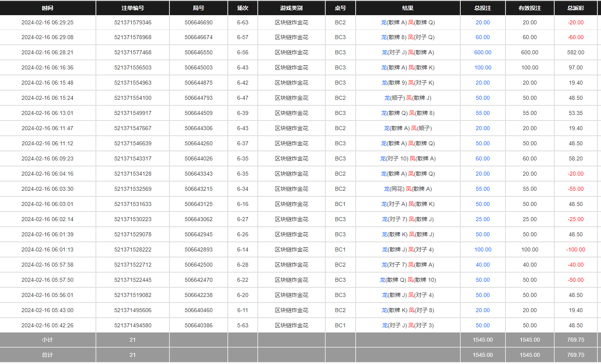Select the timestamp 2024-02-16 06:29:25
The width and height of the screenshot is (601, 364).
pyautogui.click(x=48, y=22)
